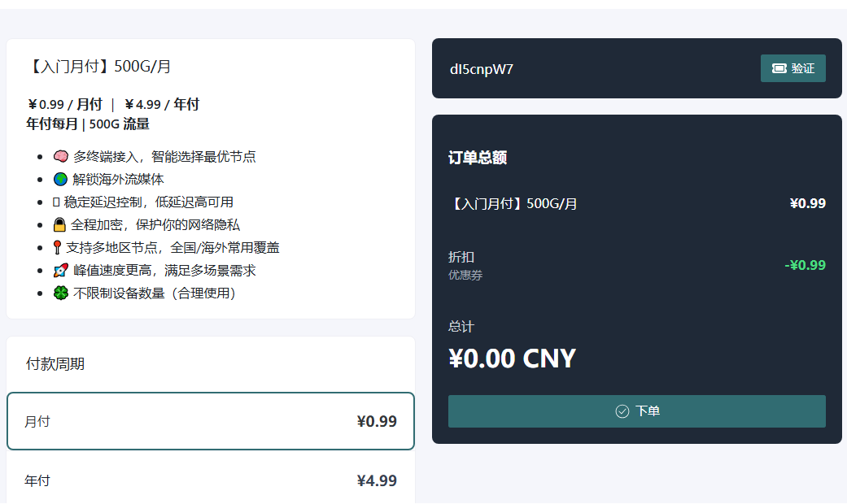Click the pin emoji for 支持多地区节点
The image size is (847, 504).
tap(57, 247)
